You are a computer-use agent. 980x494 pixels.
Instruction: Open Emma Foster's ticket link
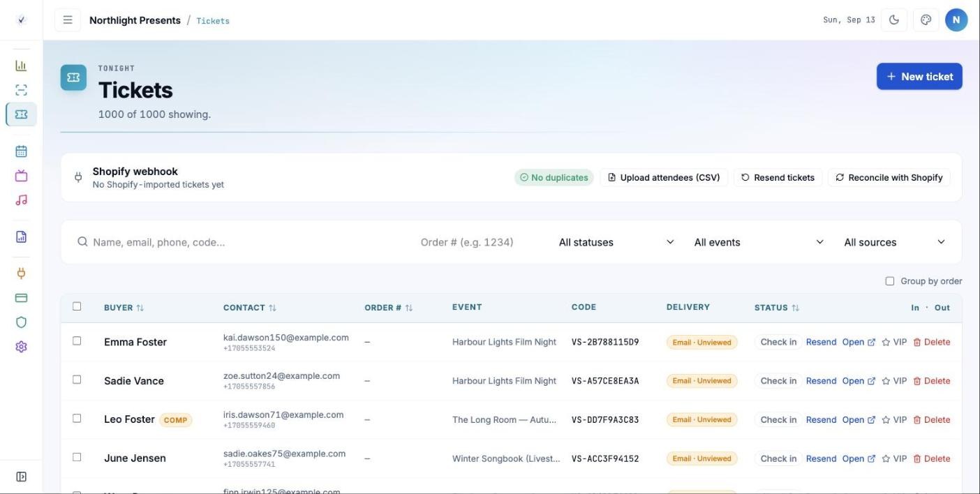pyautogui.click(x=859, y=342)
